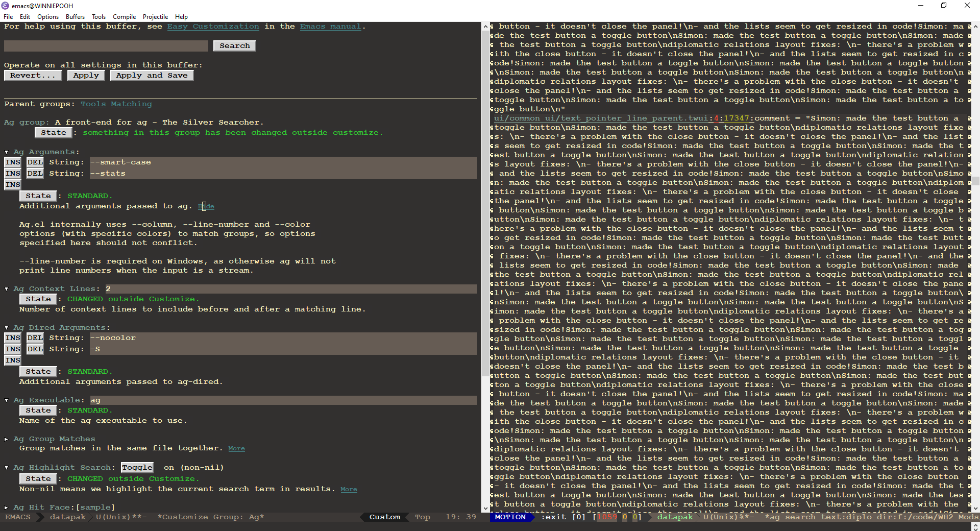Open the Matching parent group link
980x531 pixels.
[132, 104]
